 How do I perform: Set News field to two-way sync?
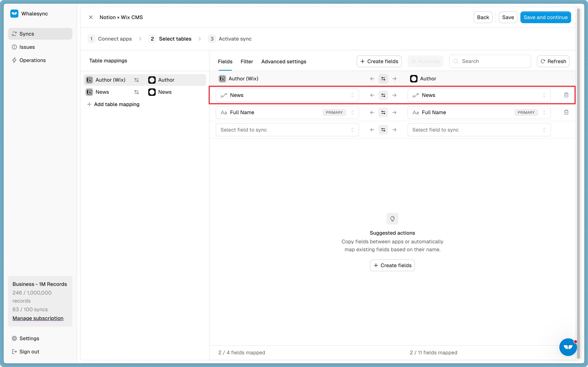point(383,95)
